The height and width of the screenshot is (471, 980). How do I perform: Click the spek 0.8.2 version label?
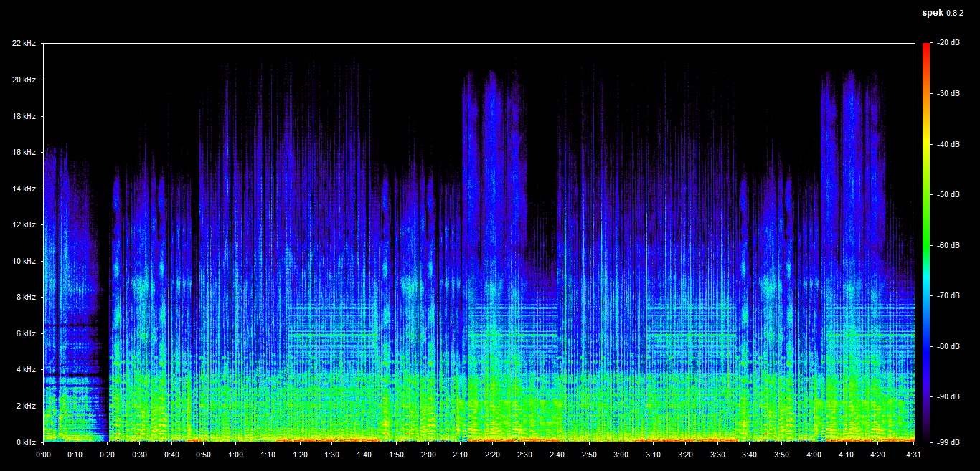(945, 13)
